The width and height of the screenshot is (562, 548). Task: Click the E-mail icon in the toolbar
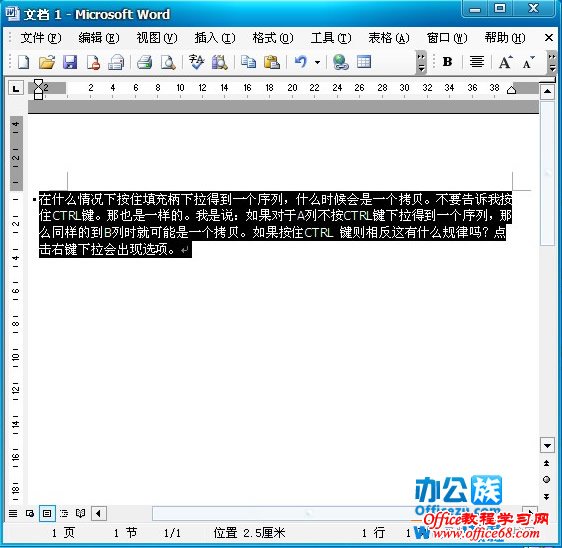pos(116,62)
